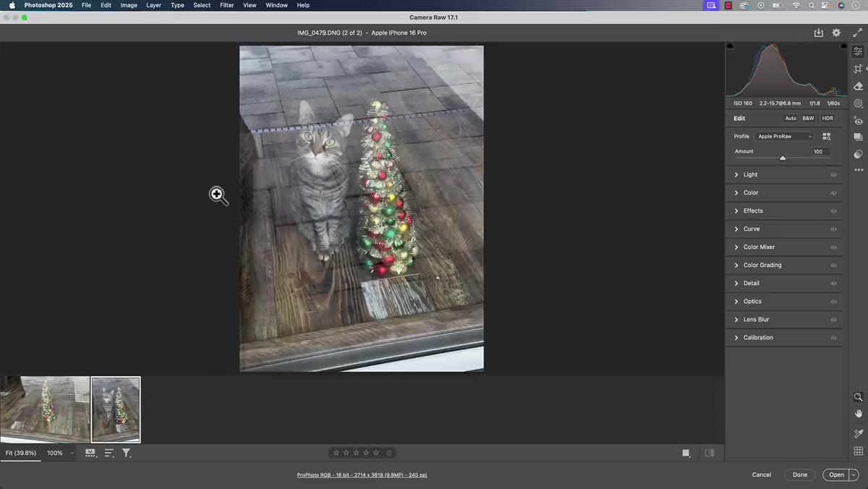Open the Window menu

(276, 5)
